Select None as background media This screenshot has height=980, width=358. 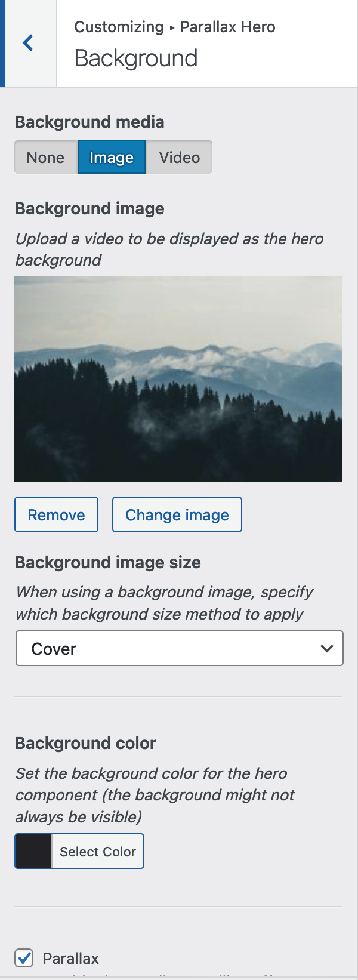[45, 157]
